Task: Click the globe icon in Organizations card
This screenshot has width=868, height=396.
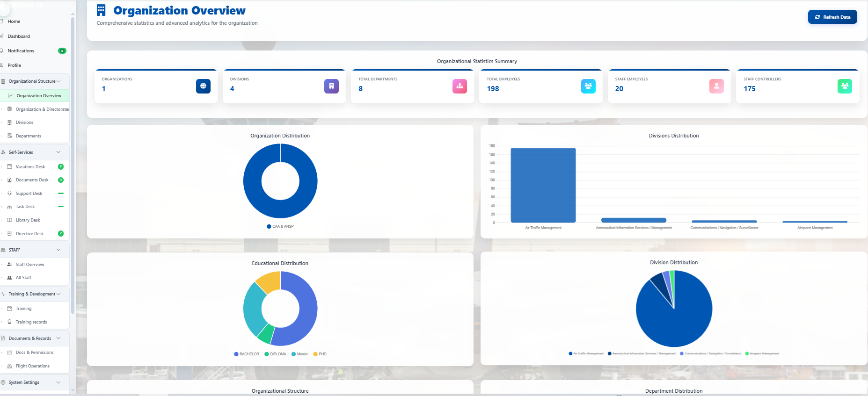Action: [x=203, y=86]
